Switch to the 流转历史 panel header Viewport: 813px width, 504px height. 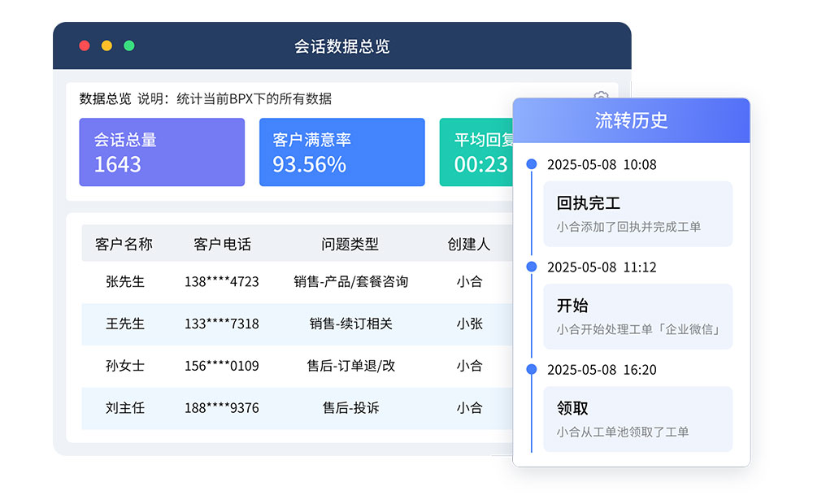(x=632, y=119)
